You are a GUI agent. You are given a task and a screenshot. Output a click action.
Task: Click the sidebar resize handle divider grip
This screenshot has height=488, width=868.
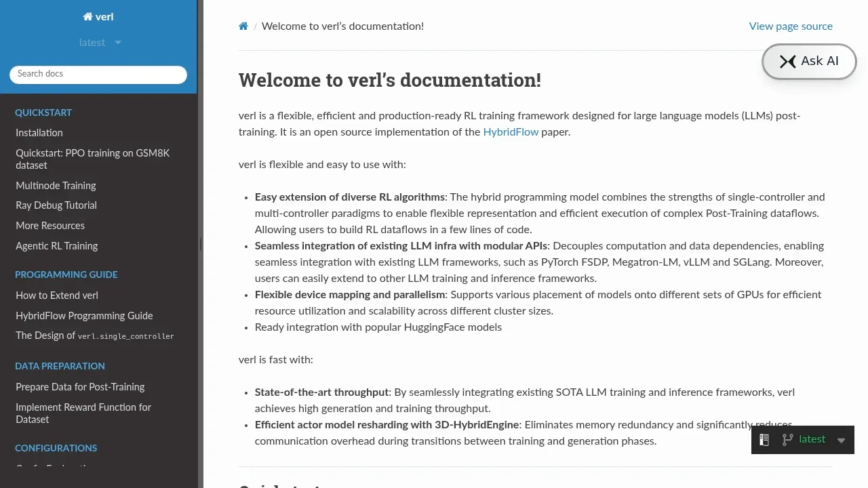pos(200,244)
